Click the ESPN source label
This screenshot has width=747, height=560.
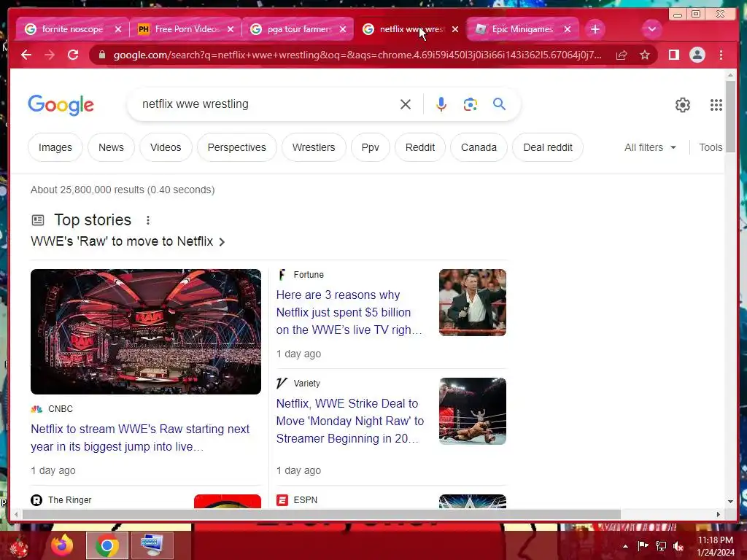[x=306, y=500]
